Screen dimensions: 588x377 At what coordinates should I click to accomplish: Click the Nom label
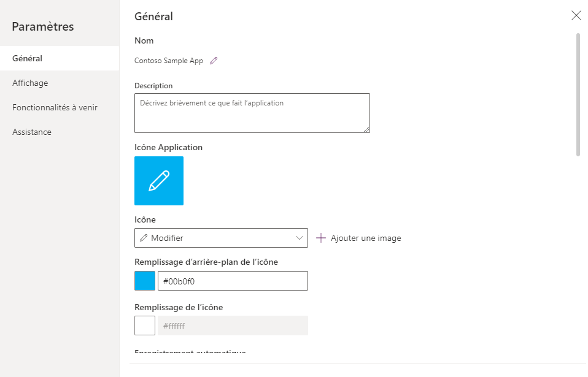pyautogui.click(x=144, y=40)
